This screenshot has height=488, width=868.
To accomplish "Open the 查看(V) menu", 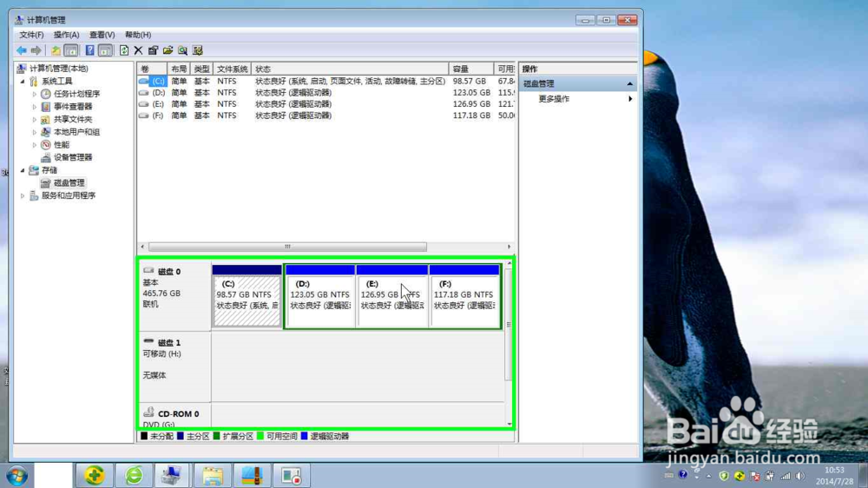I will point(102,35).
